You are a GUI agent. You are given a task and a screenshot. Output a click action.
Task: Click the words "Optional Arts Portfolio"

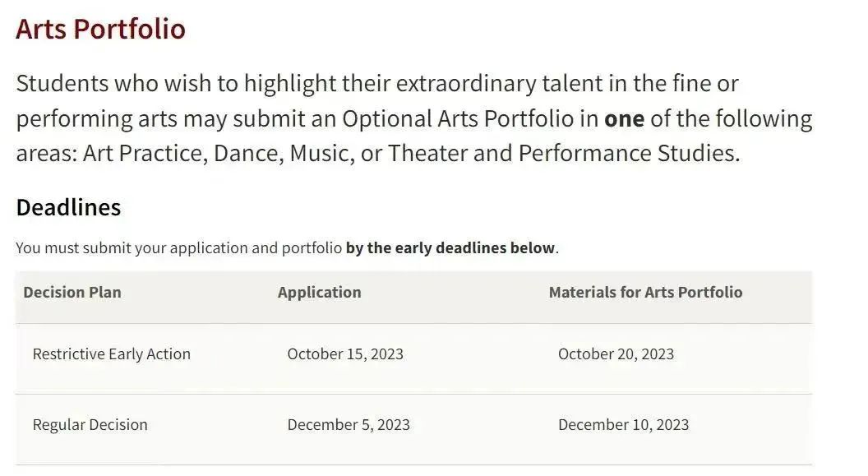458,119
